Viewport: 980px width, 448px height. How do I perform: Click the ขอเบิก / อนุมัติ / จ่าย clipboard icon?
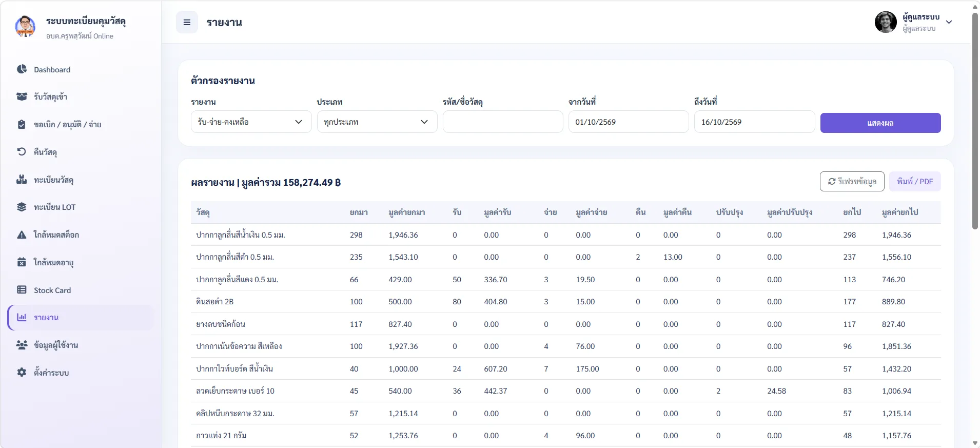point(22,124)
